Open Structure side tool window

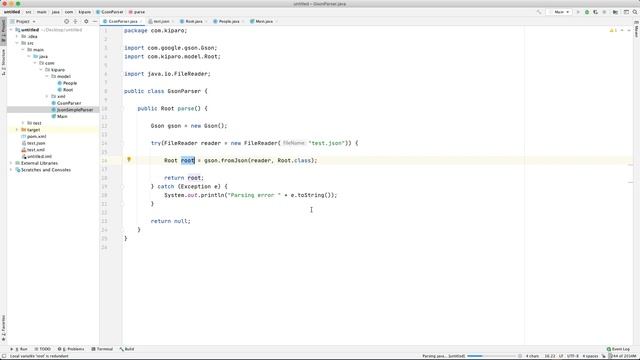[x=3, y=62]
